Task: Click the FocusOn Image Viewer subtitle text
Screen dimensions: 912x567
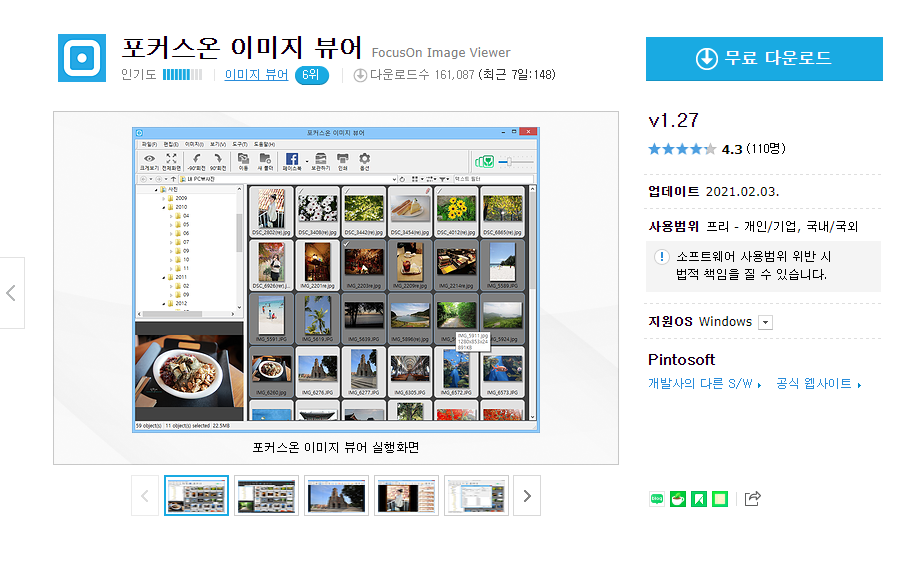Action: [441, 53]
